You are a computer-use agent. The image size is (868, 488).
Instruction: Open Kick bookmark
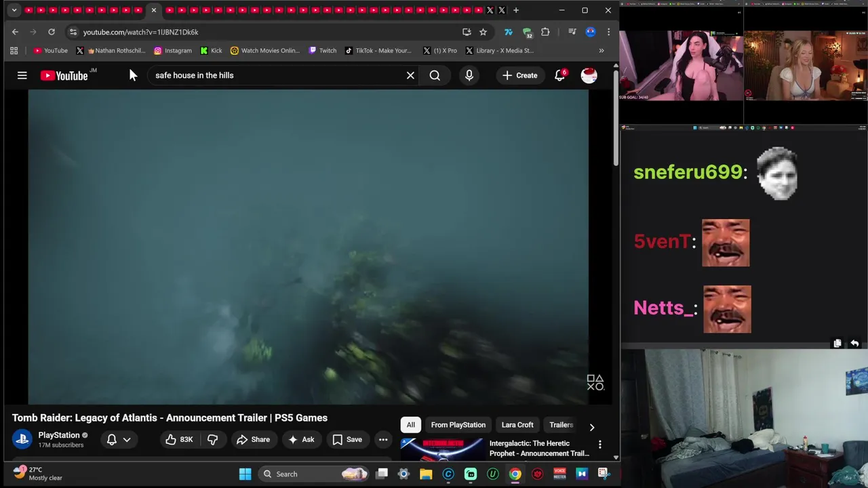pyautogui.click(x=211, y=50)
